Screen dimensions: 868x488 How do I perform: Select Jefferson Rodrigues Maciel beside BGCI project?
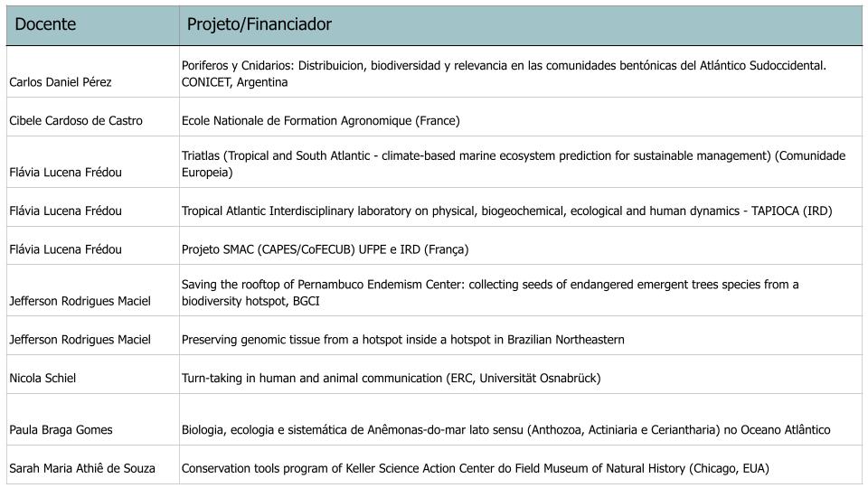point(80,300)
